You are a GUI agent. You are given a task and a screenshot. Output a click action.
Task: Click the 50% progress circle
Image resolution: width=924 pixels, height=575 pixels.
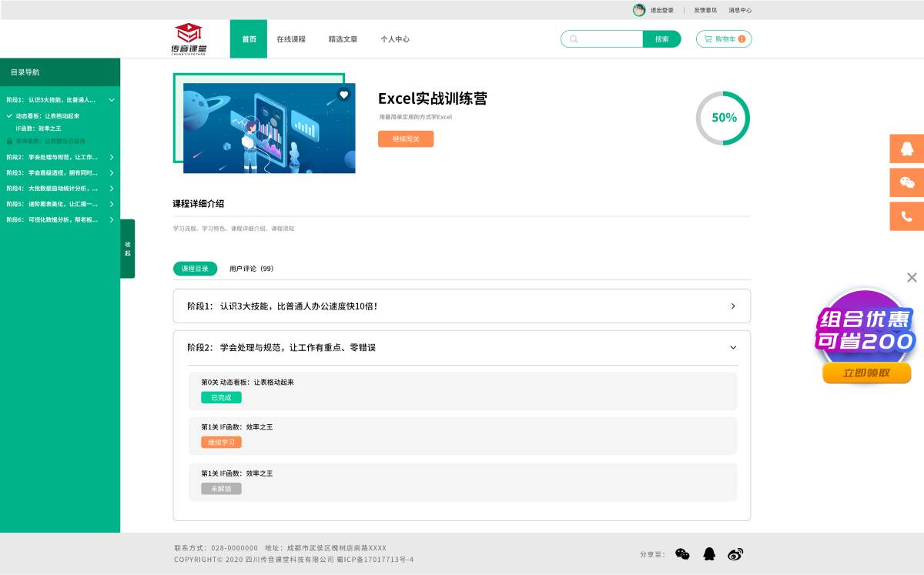[x=722, y=118]
